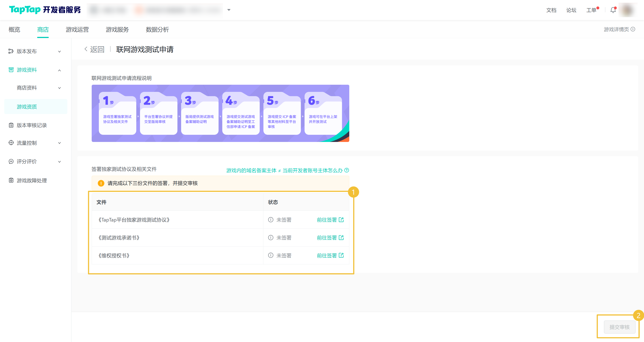Expand the 版本发布 menu chevron
Screen dimensions: 644x342
coord(59,51)
